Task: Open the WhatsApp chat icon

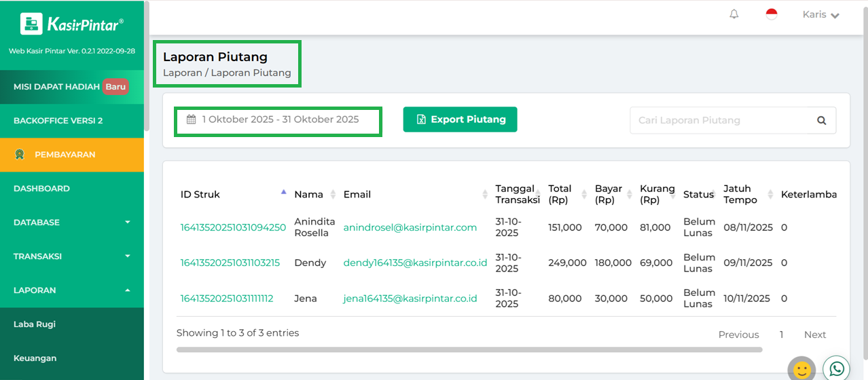Action: click(x=837, y=368)
